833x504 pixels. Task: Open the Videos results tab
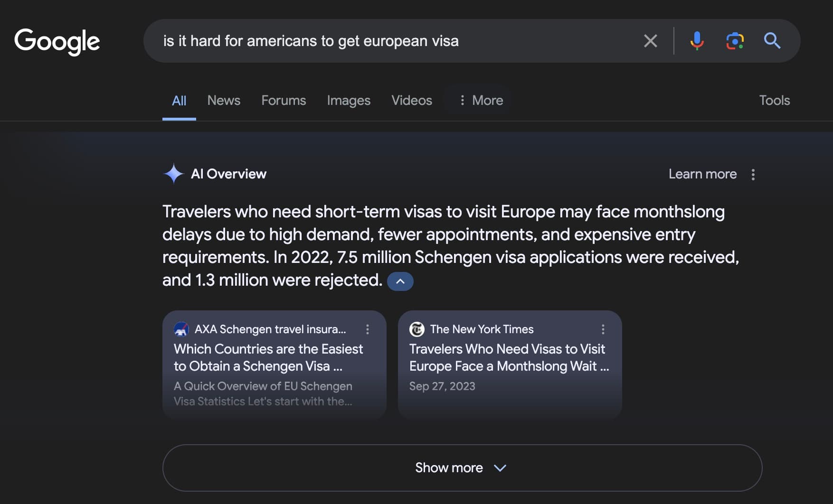click(x=411, y=100)
